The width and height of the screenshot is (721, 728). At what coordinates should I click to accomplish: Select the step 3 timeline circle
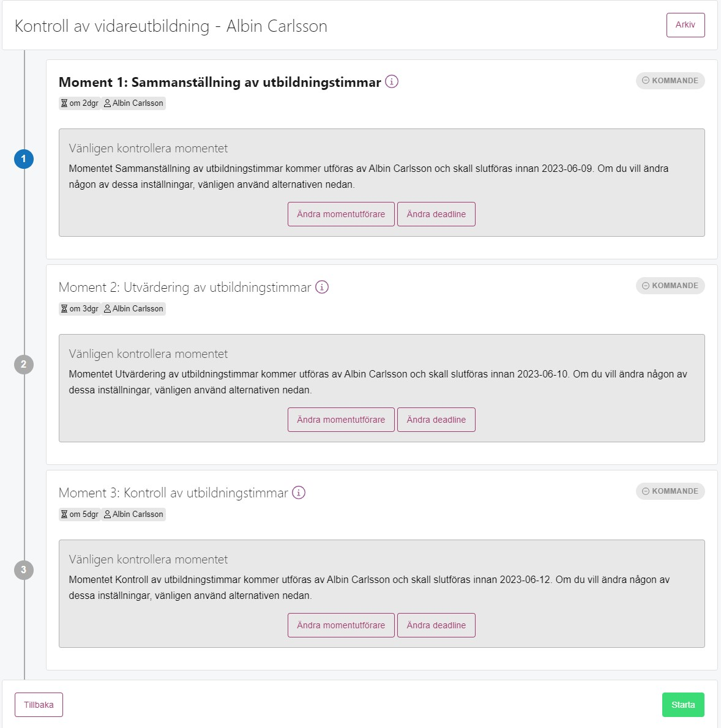[24, 570]
